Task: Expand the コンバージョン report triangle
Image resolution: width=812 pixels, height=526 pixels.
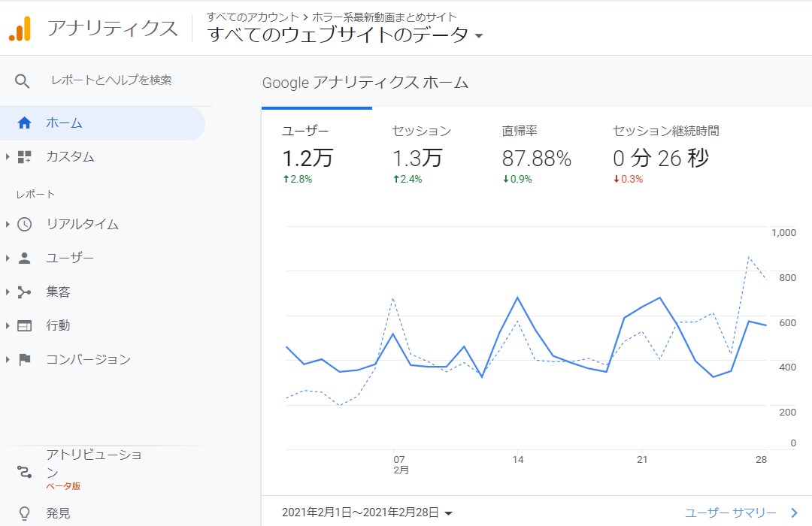Action: point(8,359)
